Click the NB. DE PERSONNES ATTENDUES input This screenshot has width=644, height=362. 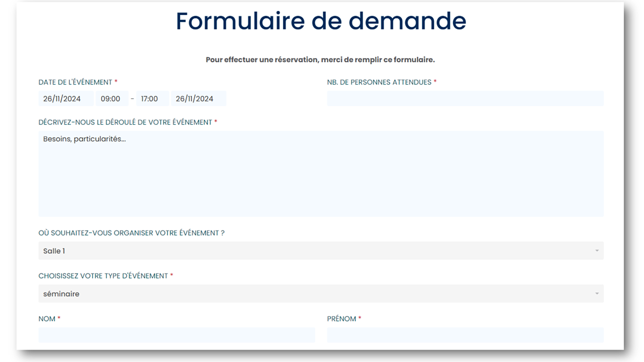point(466,98)
